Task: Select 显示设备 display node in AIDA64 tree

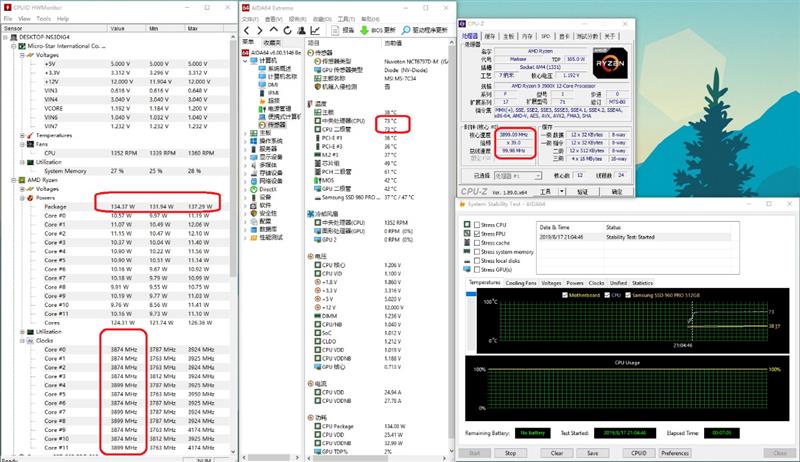Action: pos(271,157)
